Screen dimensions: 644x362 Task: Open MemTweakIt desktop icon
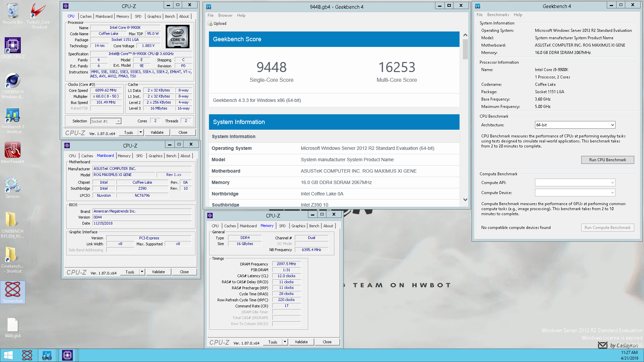pyautogui.click(x=13, y=153)
